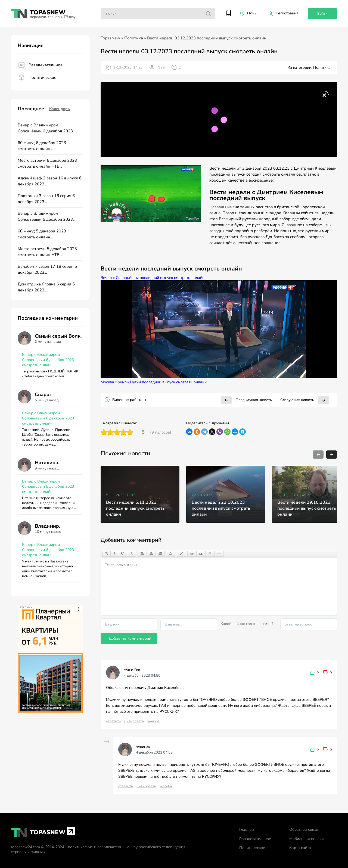Share via the X (Twitter) icon
The image size is (348, 868).
click(212, 432)
